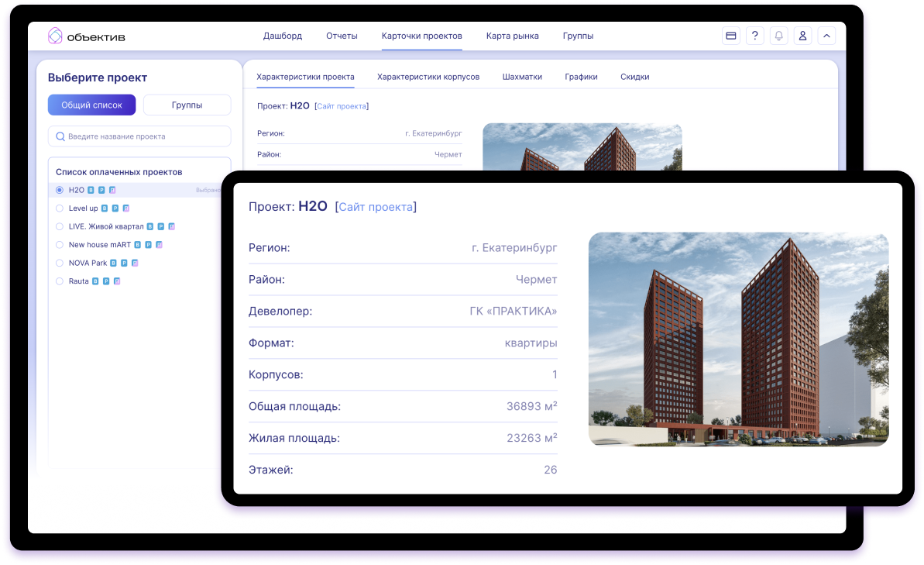Open Сайт проекта link in background window
924x565 pixels.
(x=342, y=106)
